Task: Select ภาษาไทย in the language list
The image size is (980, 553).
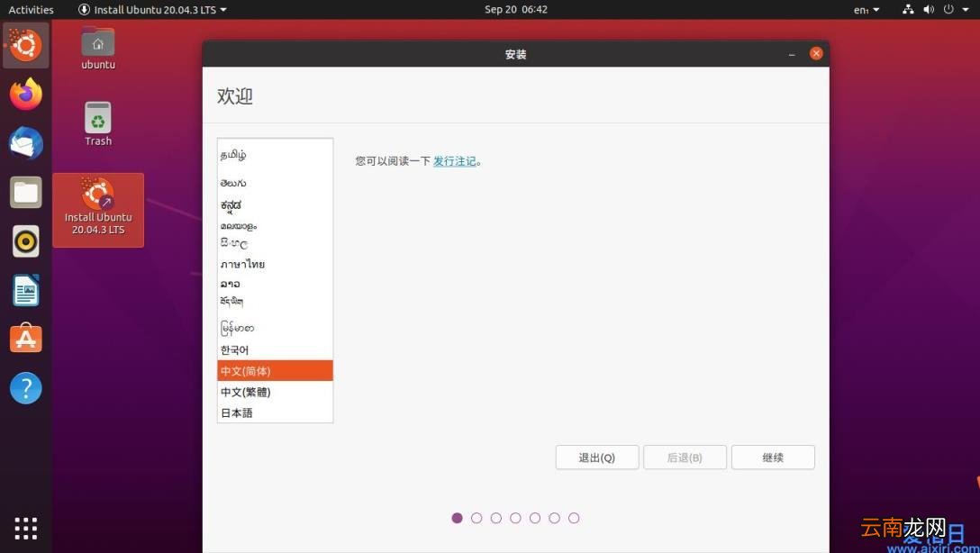Action: [x=275, y=264]
